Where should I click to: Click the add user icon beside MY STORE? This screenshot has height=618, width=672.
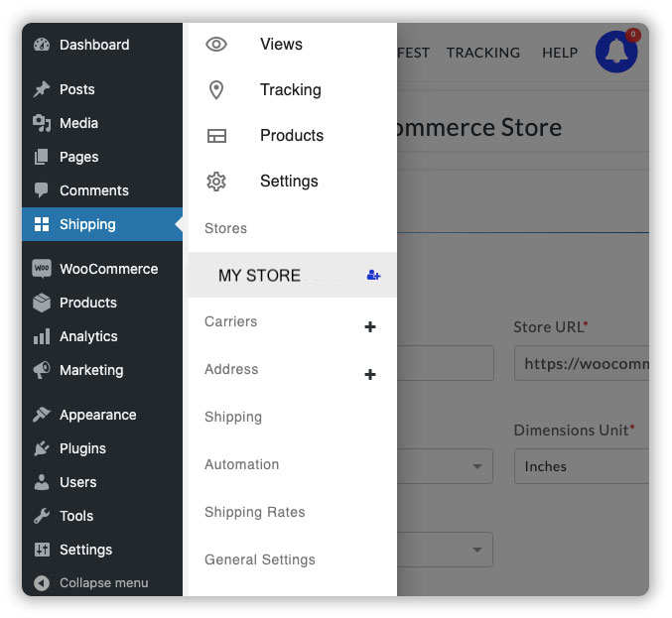coord(373,275)
